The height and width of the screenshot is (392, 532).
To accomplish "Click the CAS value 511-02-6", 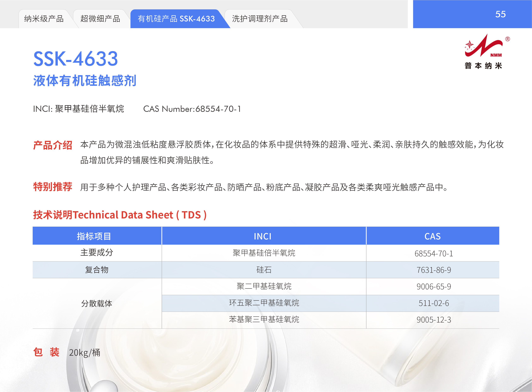I will [x=433, y=303].
